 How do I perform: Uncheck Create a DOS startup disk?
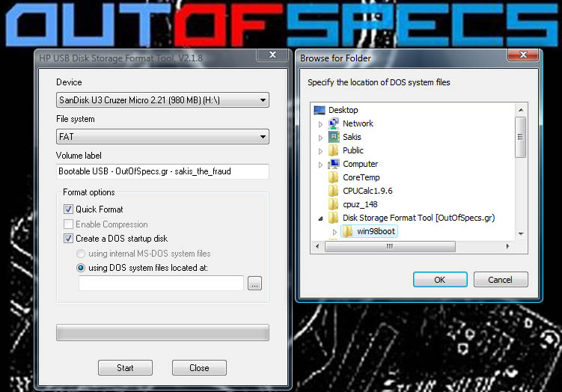(x=68, y=239)
